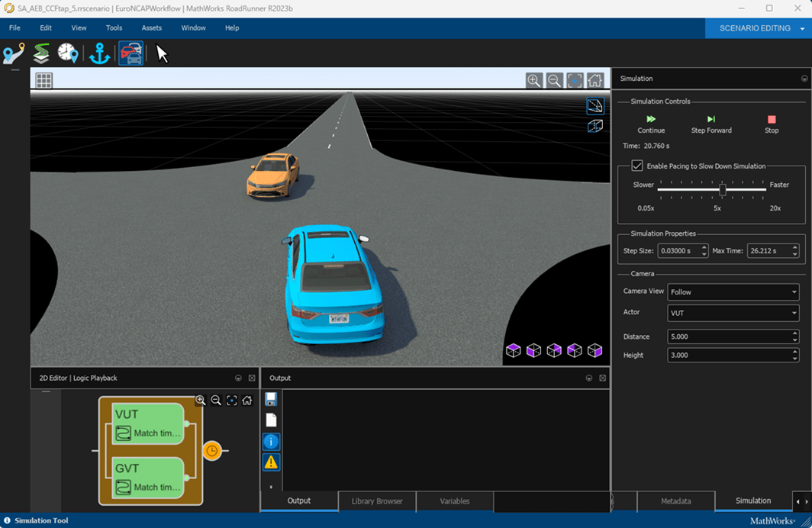This screenshot has width=812, height=528.
Task: Open the Window menu
Action: [193, 28]
